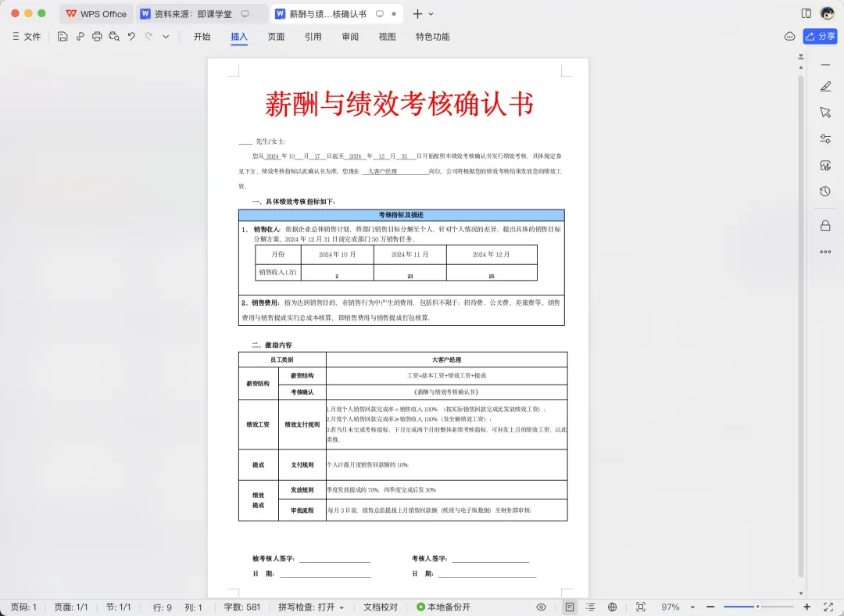Click the zoom slider handle
The image size is (844, 616).
[x=757, y=607]
